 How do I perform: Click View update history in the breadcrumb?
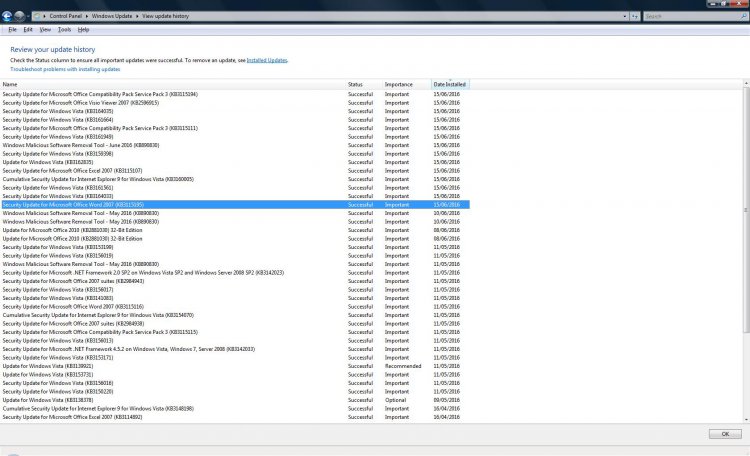(x=165, y=16)
